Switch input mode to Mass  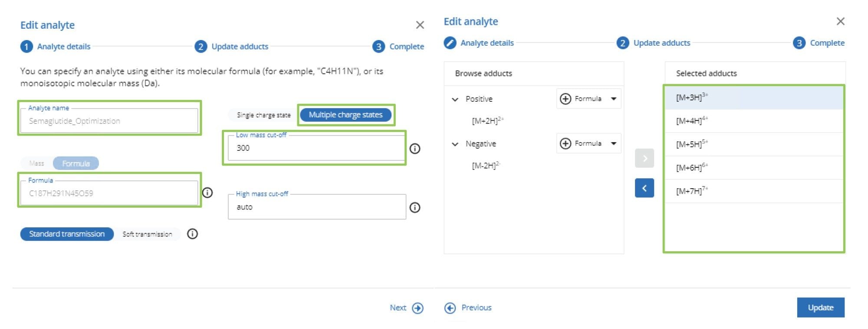pyautogui.click(x=36, y=163)
